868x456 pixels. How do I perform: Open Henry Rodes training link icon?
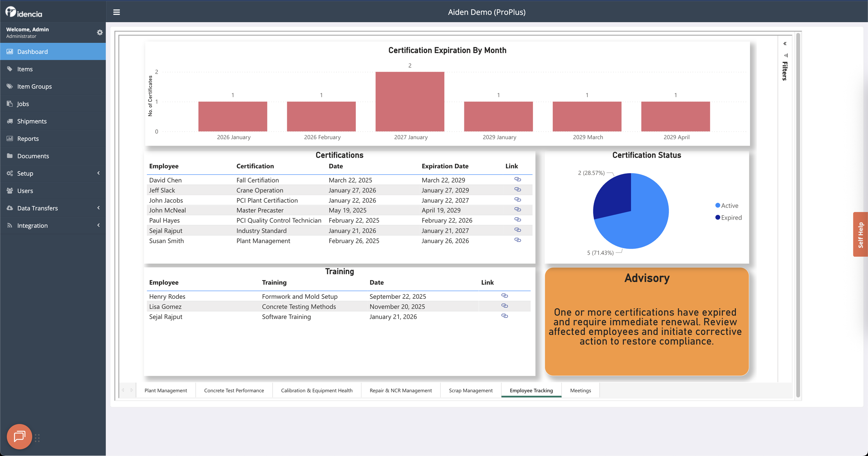[504, 296]
